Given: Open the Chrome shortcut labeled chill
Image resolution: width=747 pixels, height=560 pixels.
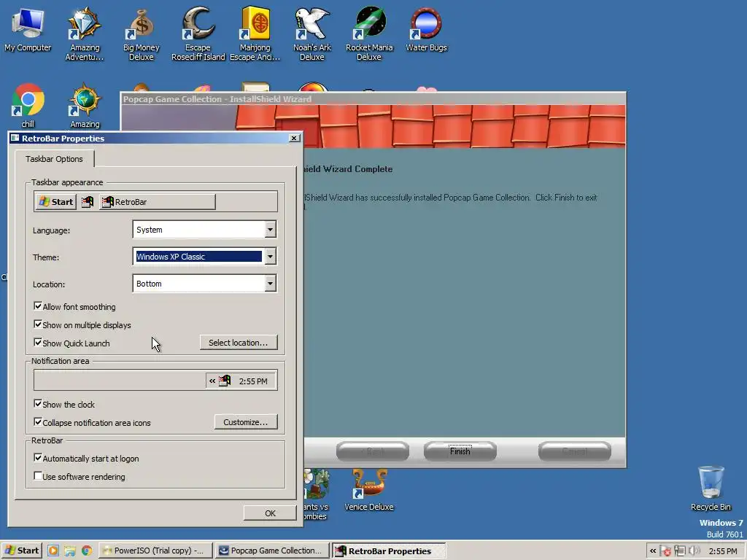Looking at the screenshot, I should coord(28,106).
